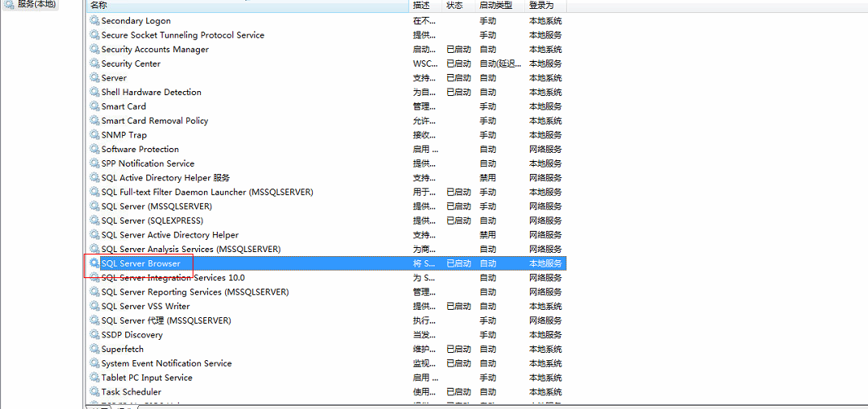
Task: Click the gear icon of SQL Server (MSSQLSERVER)
Action: pos(94,207)
